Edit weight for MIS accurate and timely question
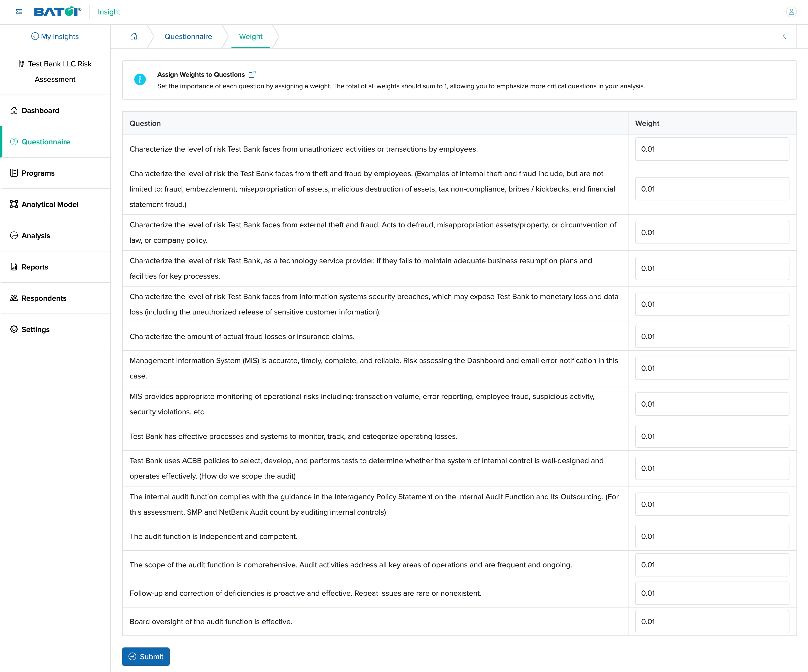Image resolution: width=808 pixels, height=672 pixels. [x=712, y=368]
